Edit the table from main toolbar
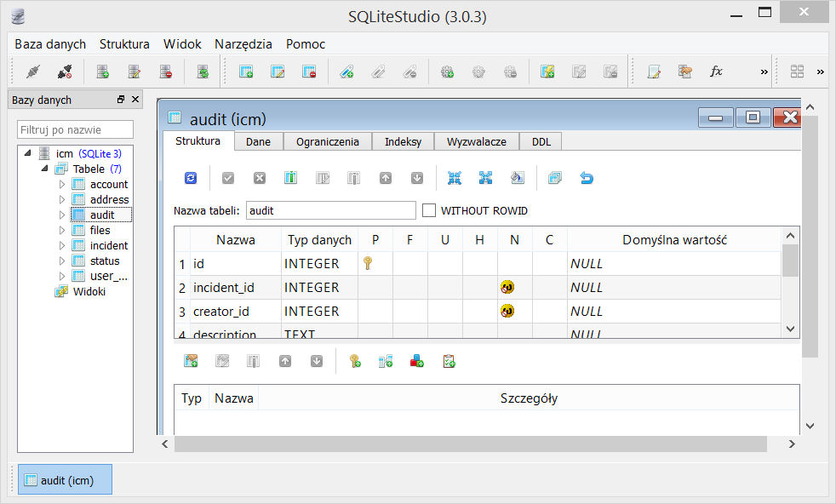This screenshot has height=504, width=836. (278, 72)
